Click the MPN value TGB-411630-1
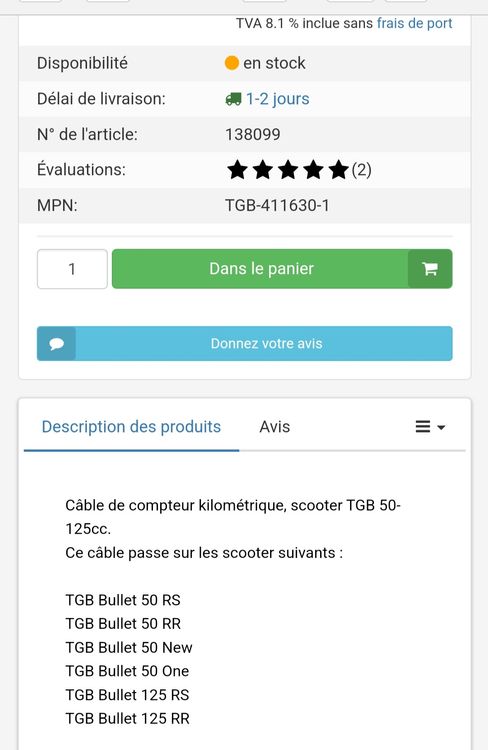The height and width of the screenshot is (750, 488). [277, 206]
